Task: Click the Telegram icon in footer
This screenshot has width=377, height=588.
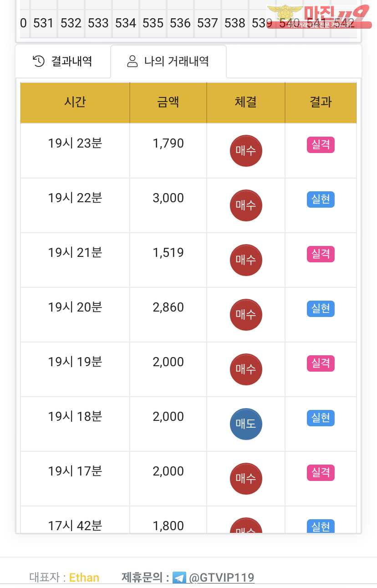Action: tap(179, 578)
